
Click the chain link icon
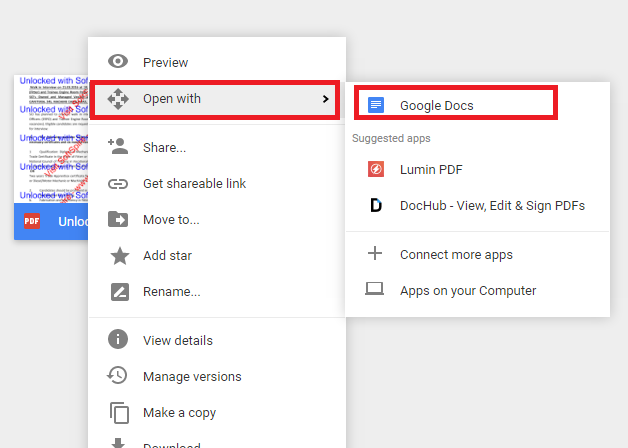(118, 184)
